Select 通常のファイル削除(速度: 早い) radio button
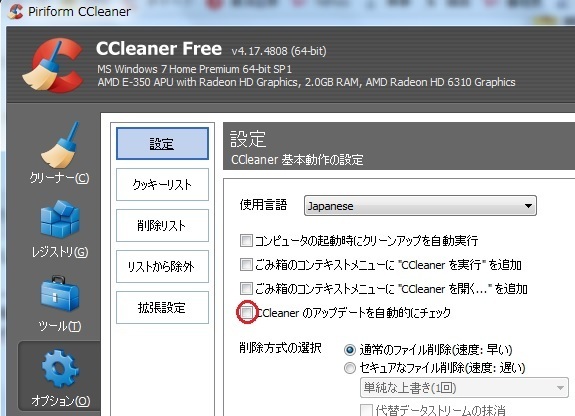Image resolution: width=575 pixels, height=416 pixels. click(x=350, y=350)
